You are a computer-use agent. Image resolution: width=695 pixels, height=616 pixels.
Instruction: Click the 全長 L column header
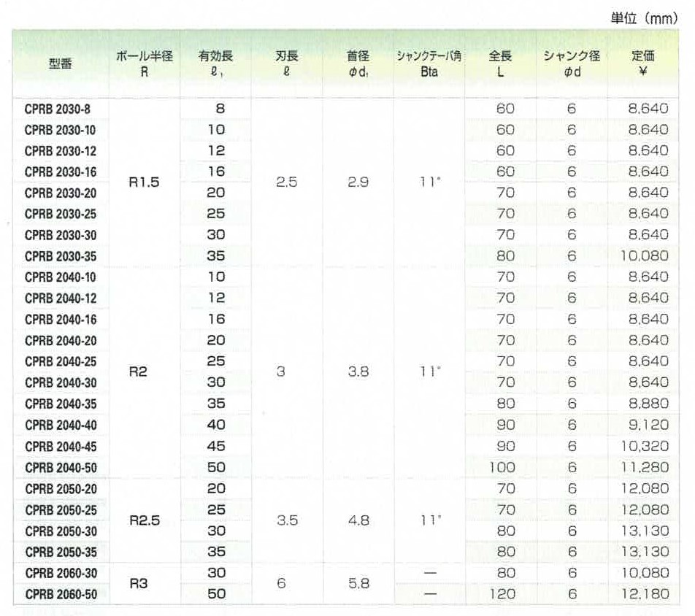click(500, 63)
